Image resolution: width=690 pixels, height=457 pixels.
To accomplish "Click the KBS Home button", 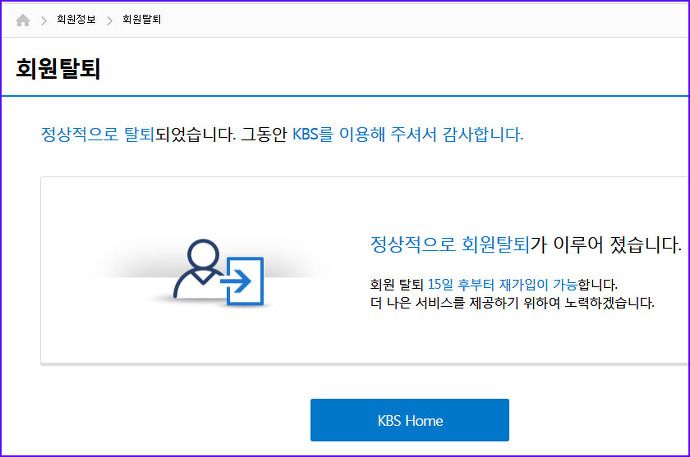I will click(x=410, y=420).
